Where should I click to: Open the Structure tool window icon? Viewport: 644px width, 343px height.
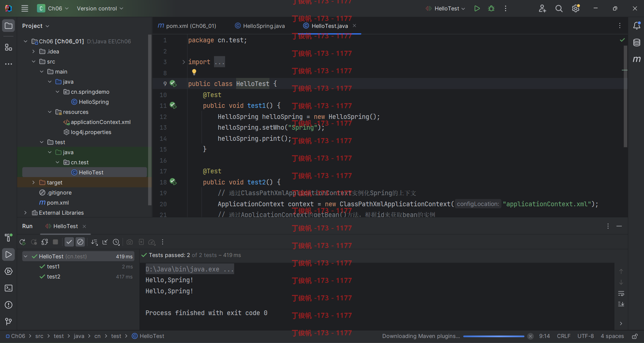9,47
